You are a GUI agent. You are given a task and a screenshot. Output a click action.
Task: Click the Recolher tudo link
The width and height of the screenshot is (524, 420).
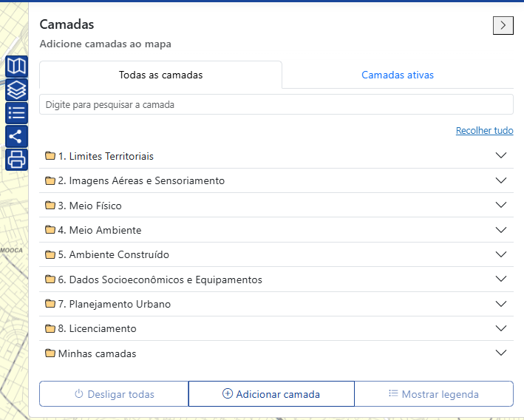[x=484, y=130]
